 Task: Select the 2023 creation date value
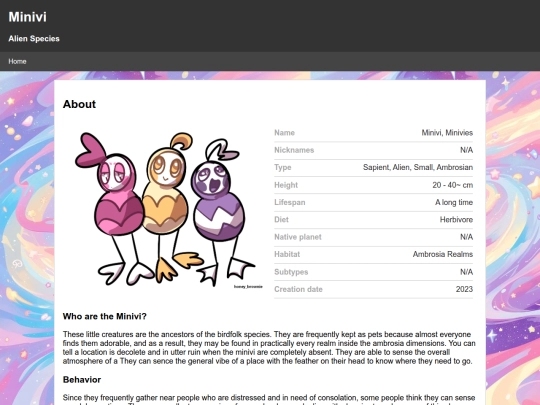click(464, 289)
